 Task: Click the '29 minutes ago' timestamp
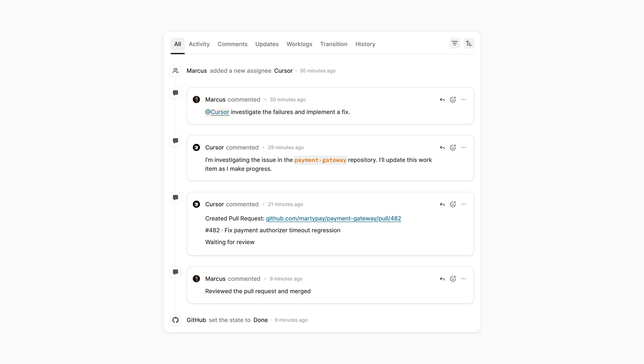point(286,147)
